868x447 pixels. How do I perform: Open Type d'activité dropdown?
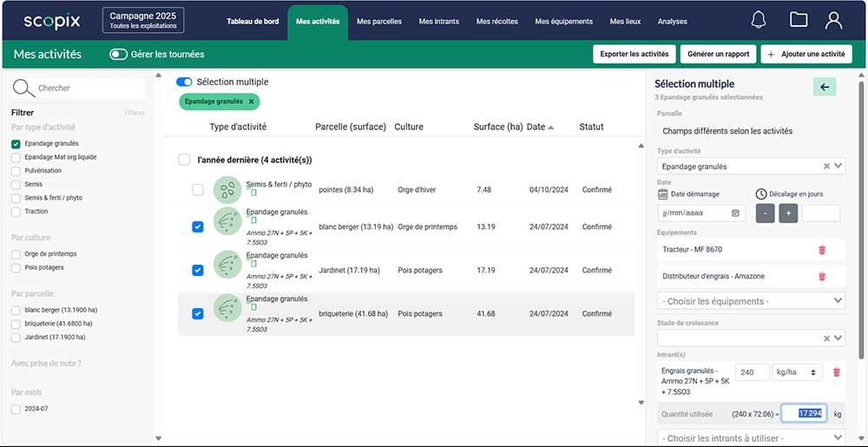pyautogui.click(x=838, y=166)
